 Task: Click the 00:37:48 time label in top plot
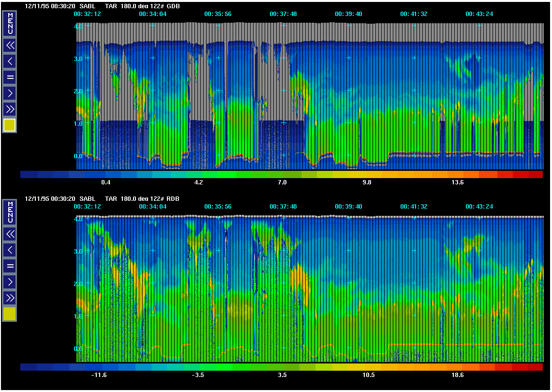click(x=283, y=14)
